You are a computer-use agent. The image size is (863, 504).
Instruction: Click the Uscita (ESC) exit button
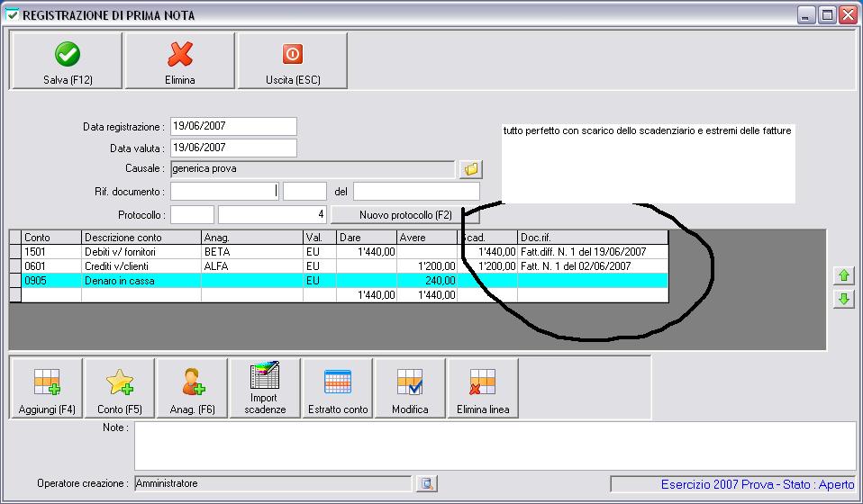tap(292, 60)
